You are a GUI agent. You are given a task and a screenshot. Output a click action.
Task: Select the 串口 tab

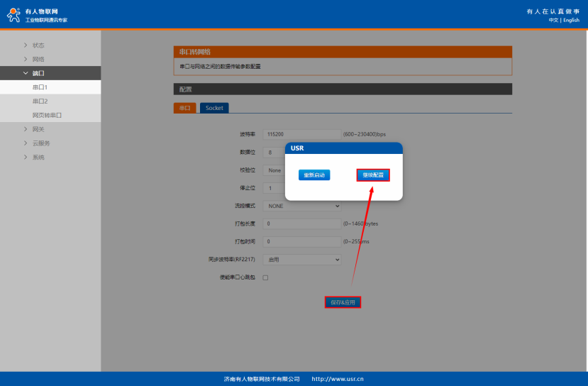(184, 108)
